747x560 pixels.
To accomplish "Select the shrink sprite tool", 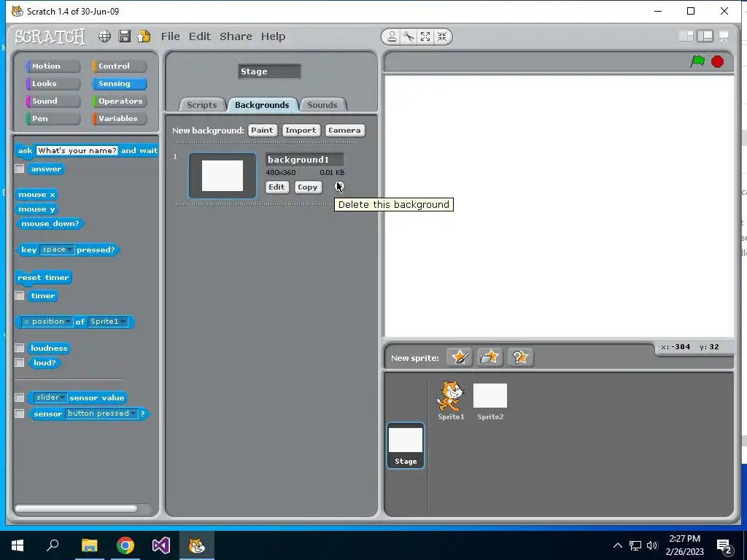I will [442, 36].
